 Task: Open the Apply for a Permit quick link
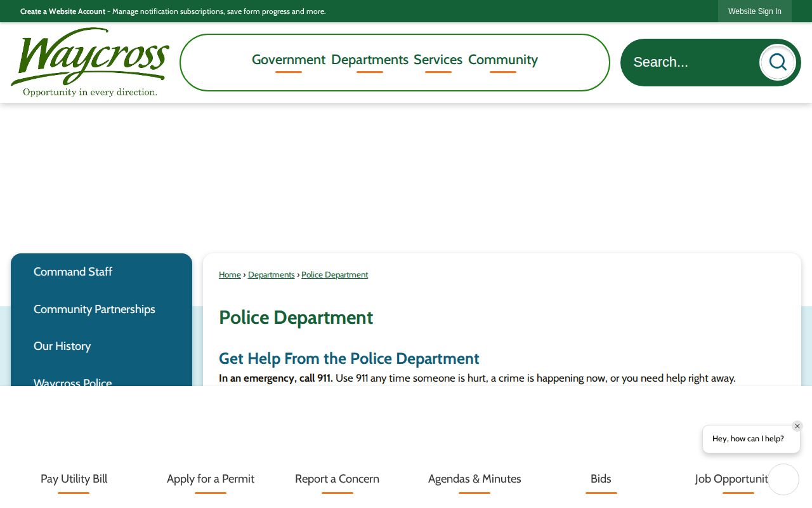pyautogui.click(x=211, y=479)
